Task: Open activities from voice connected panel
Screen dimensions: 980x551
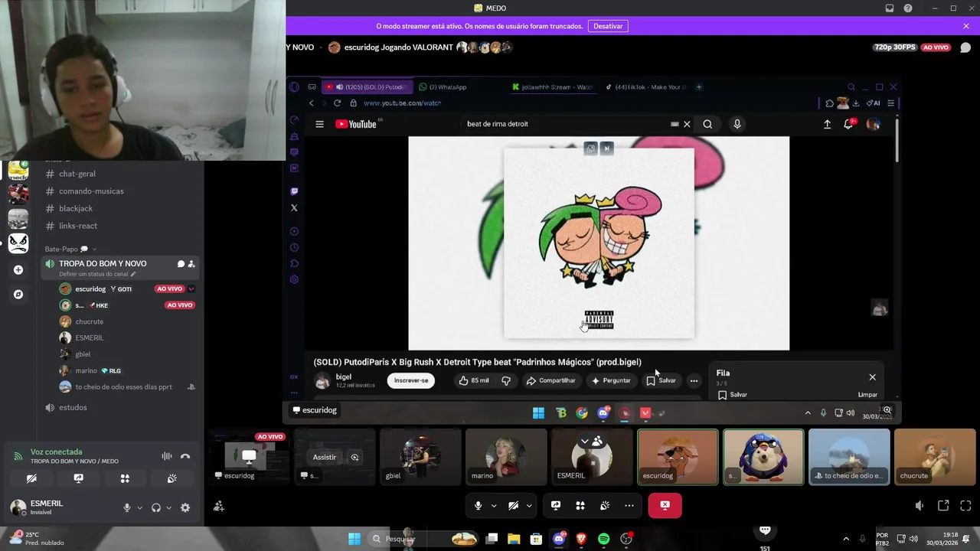Action: click(x=125, y=478)
